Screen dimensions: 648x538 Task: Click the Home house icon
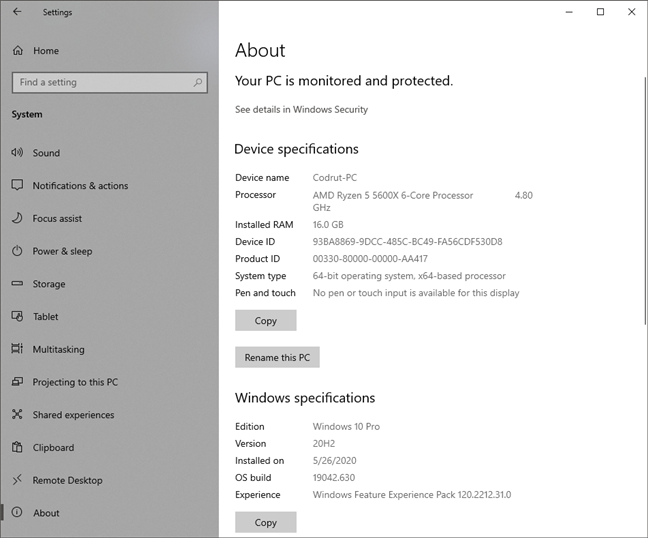click(x=18, y=50)
